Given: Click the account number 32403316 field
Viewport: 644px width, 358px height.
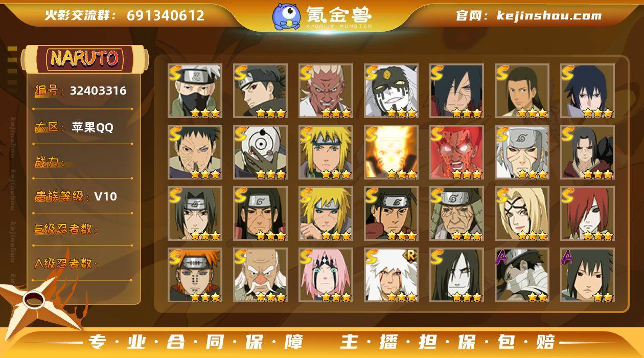Looking at the screenshot, I should pos(81,91).
